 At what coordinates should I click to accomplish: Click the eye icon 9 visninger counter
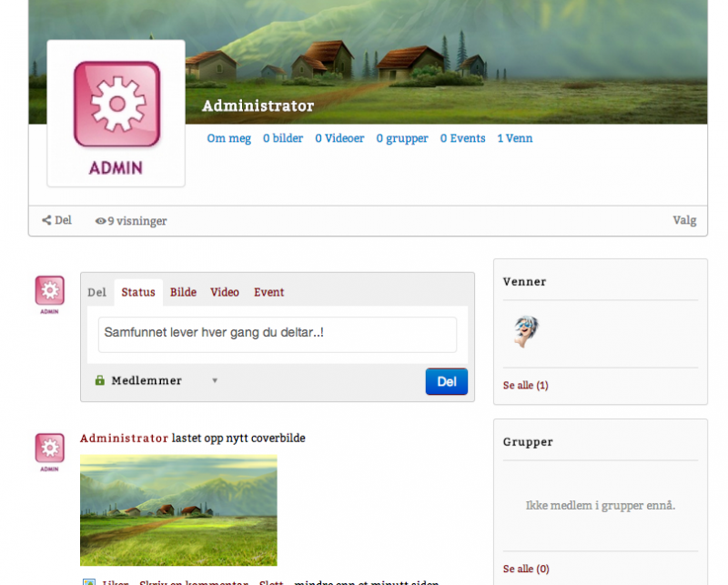131,221
